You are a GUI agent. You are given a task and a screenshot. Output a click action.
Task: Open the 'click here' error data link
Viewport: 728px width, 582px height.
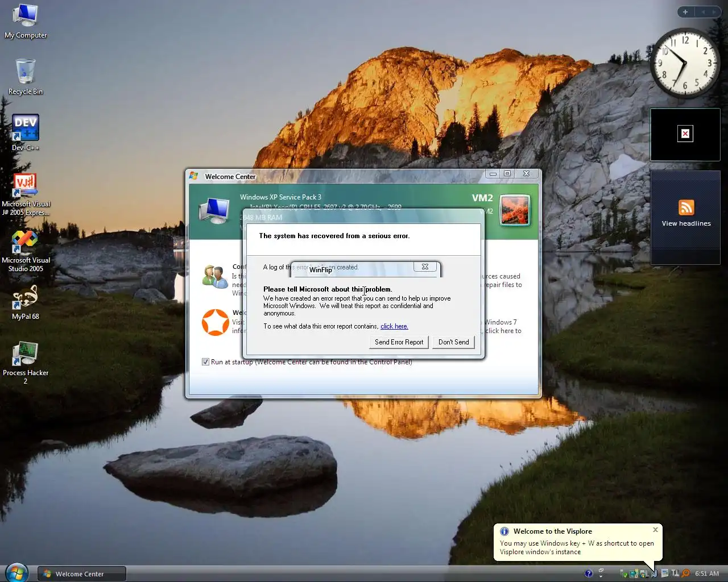point(394,326)
